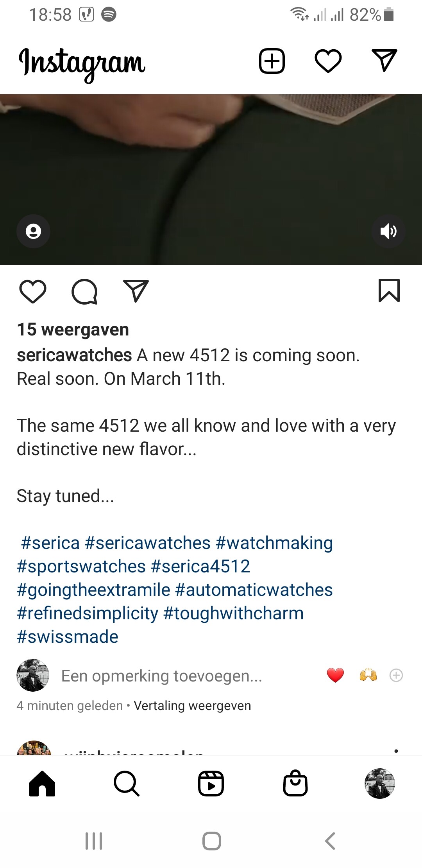This screenshot has height=868, width=422.
Task: Open notifications heart icon in header
Action: point(328,61)
